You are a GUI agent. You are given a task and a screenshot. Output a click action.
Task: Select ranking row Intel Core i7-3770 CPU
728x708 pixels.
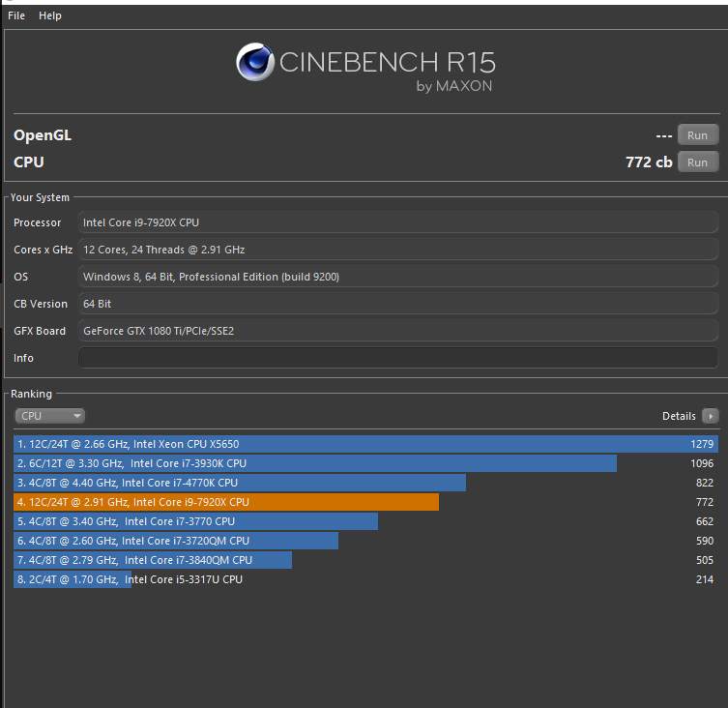click(365, 521)
